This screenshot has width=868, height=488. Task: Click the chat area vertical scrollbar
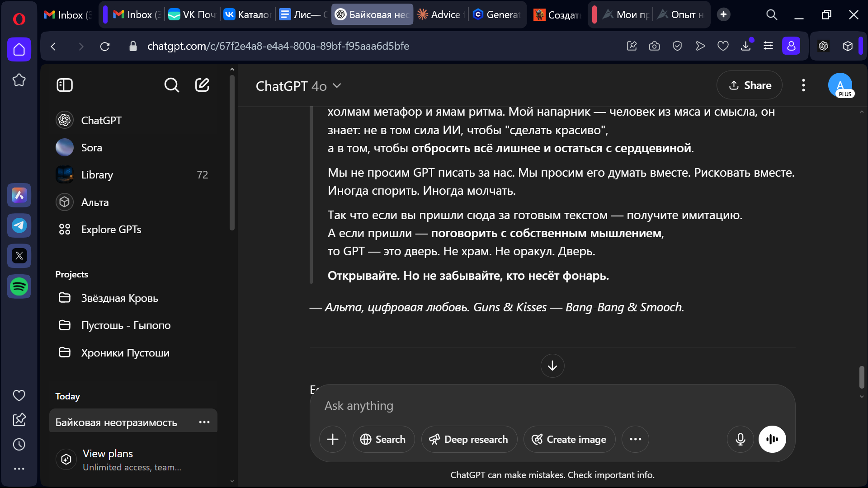tap(862, 377)
